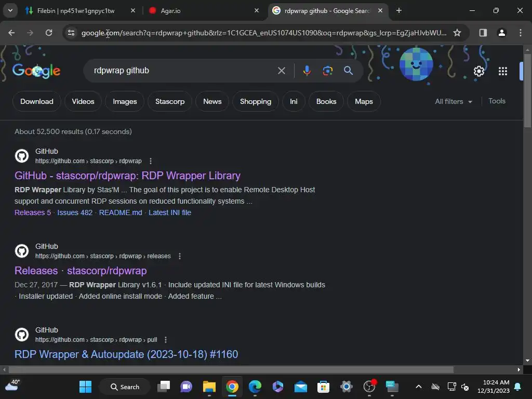Open Google quick settings gear
Image resolution: width=532 pixels, height=399 pixels.
[478, 71]
